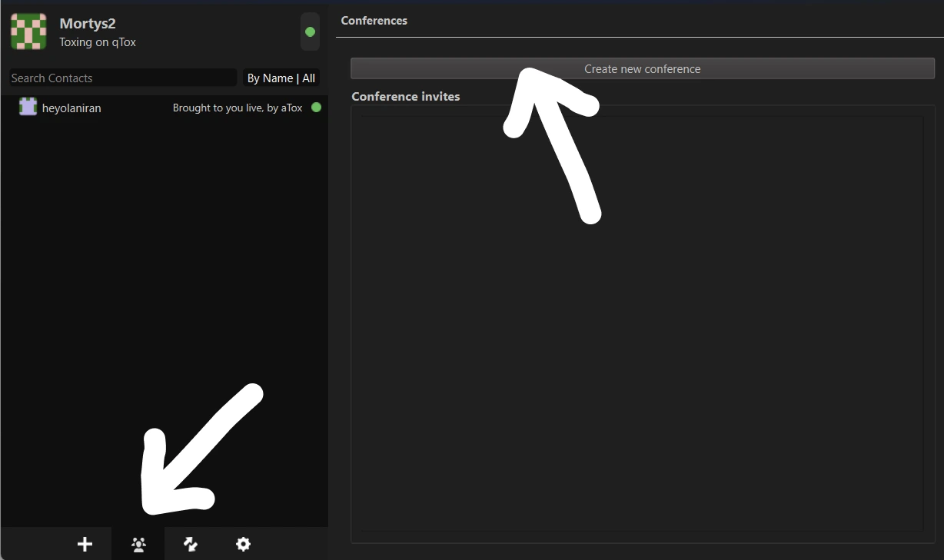Click the Add friend plus icon

(85, 544)
